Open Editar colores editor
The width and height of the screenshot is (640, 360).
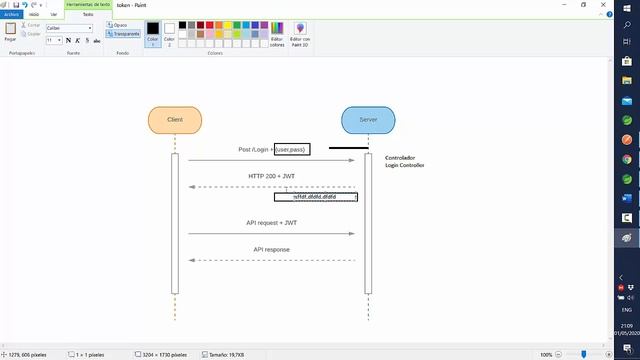pos(277,34)
